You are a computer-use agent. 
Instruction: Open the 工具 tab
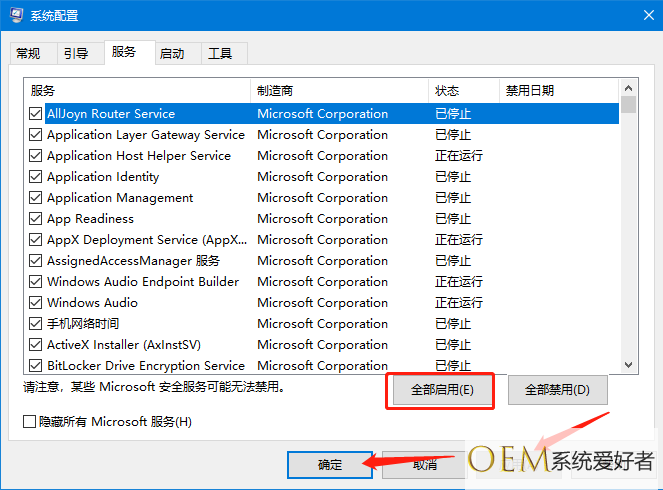220,53
